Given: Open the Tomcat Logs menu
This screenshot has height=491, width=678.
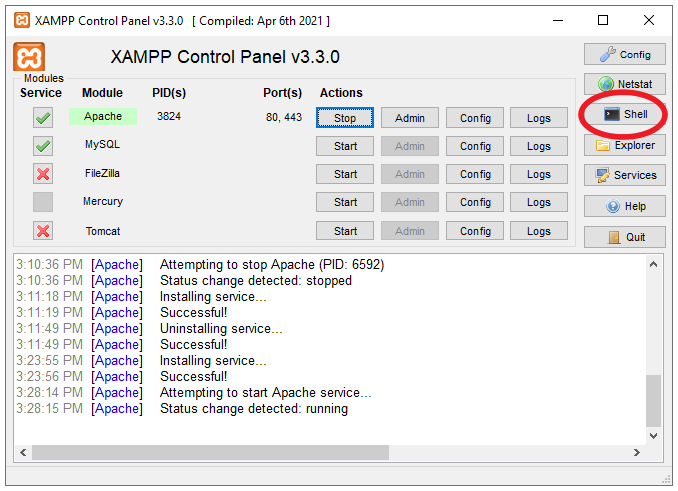Looking at the screenshot, I should [x=538, y=231].
